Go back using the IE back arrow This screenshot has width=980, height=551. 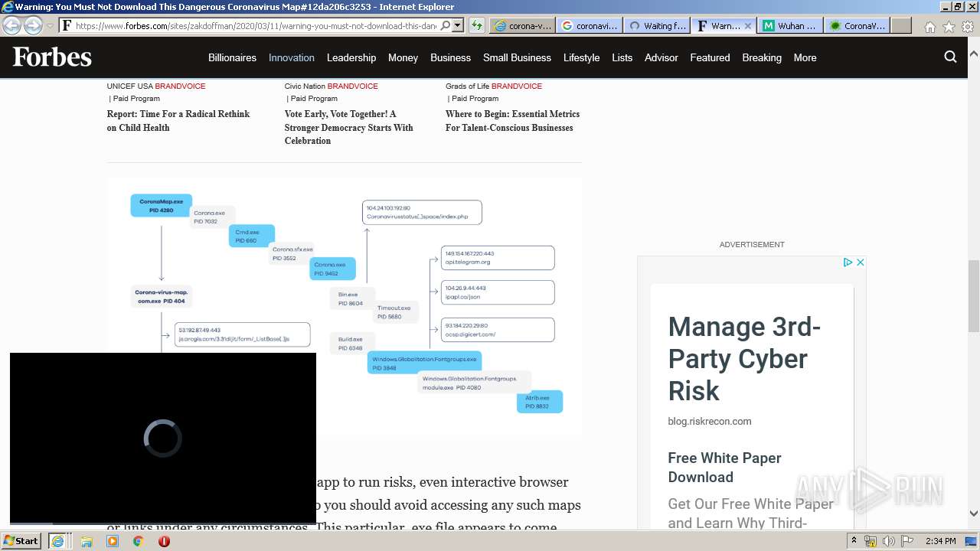[11, 25]
